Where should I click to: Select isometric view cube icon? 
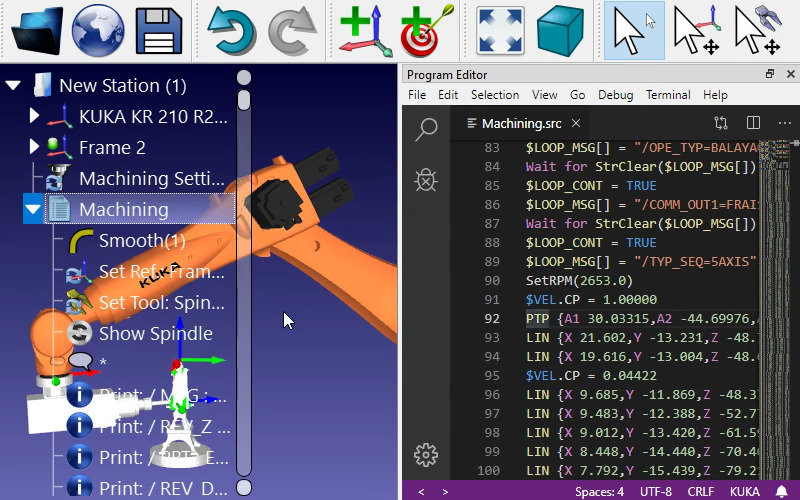[x=560, y=31]
